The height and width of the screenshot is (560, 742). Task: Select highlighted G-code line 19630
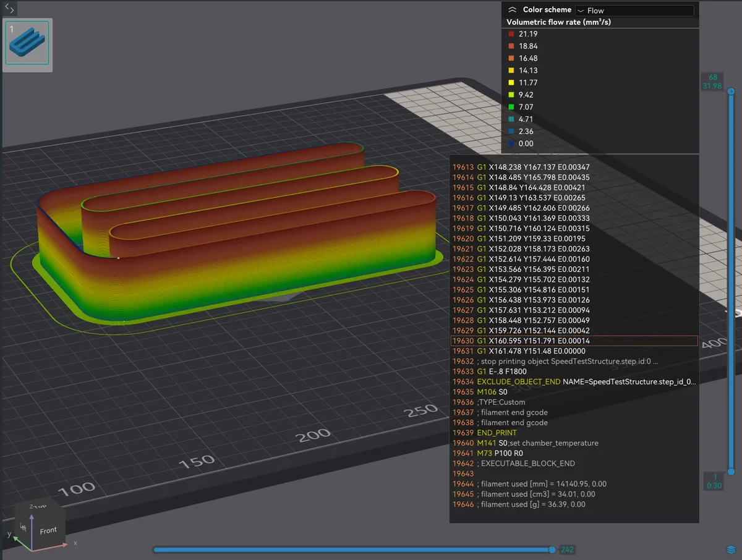click(574, 341)
